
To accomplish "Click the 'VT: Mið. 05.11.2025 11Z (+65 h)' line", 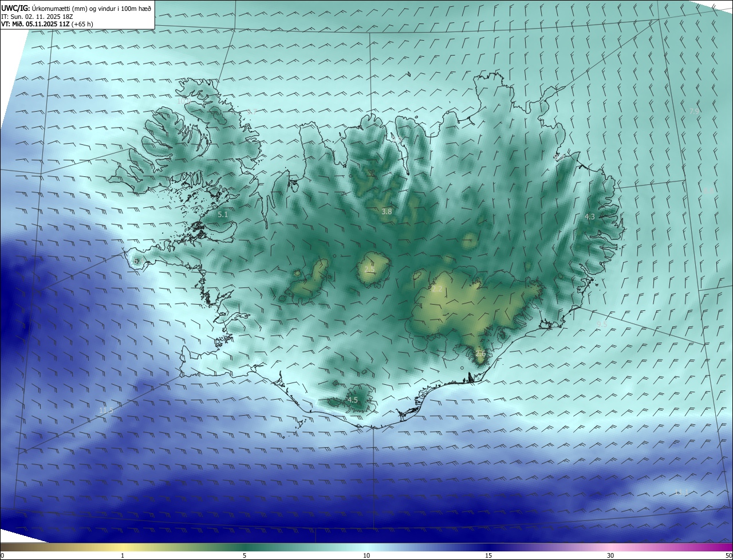I will coord(47,23).
